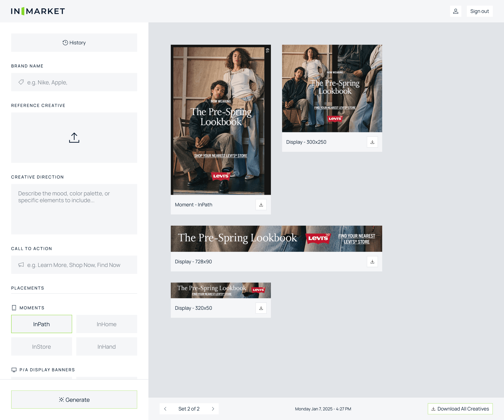The image size is (504, 420).
Task: Enable the InHand moment placement
Action: [x=107, y=347]
